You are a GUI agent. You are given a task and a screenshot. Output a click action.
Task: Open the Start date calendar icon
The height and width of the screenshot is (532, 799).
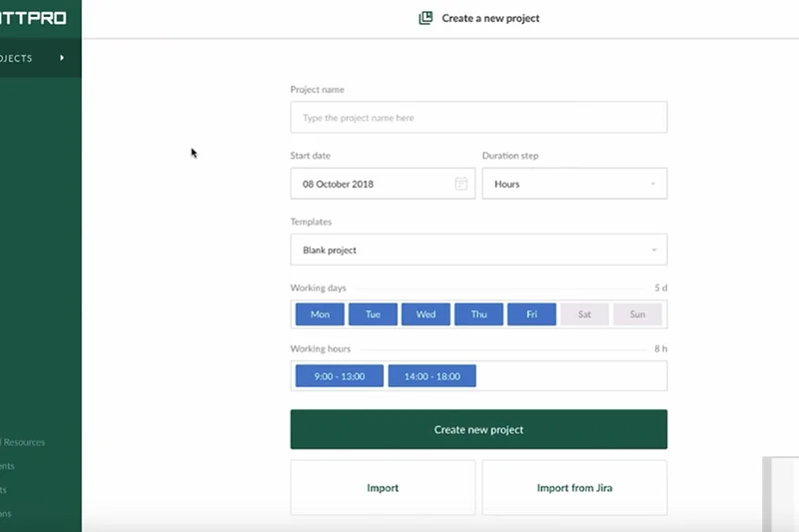coord(460,184)
